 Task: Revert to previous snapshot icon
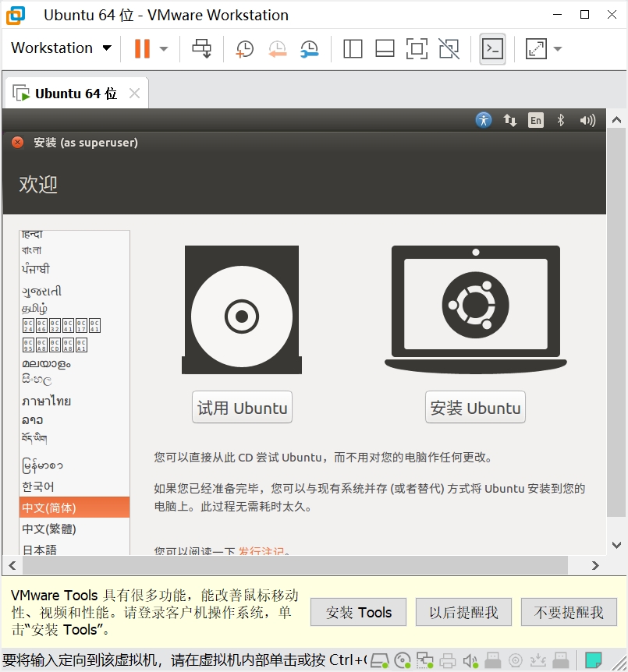click(278, 49)
